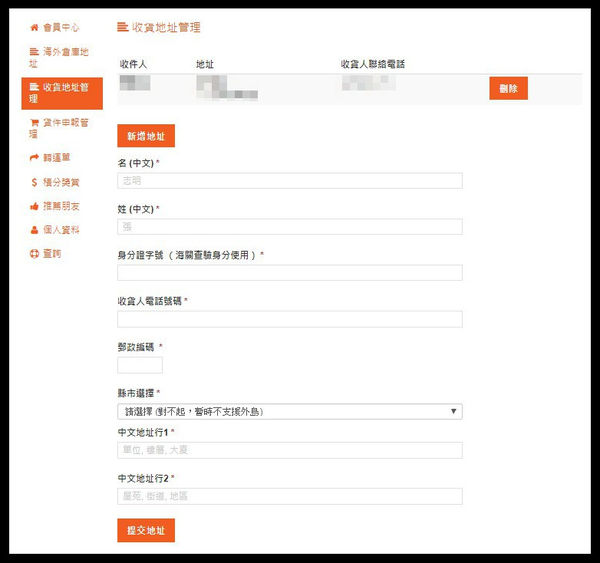The image size is (600, 563).
Task: Focus the 名 (中文) input field
Action: [289, 181]
